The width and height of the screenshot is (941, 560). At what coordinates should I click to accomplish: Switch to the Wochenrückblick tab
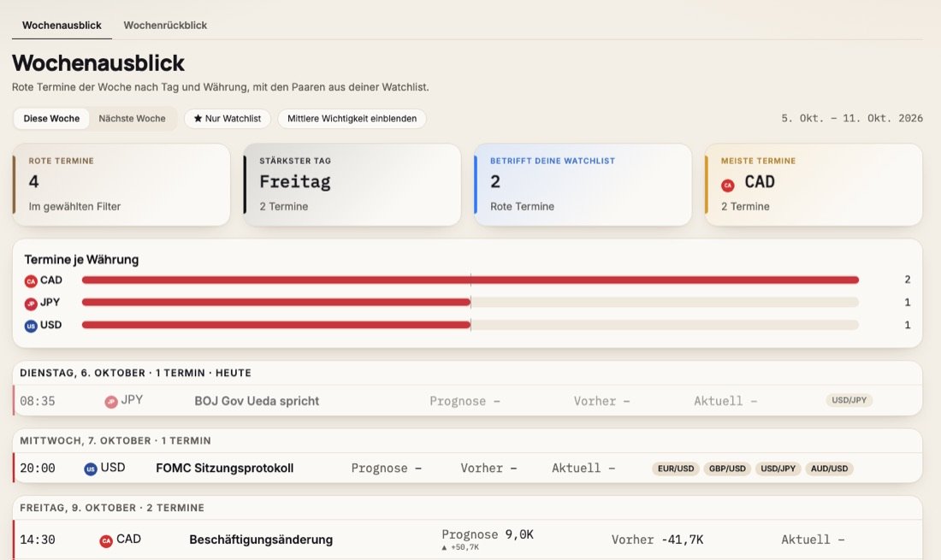(x=165, y=25)
